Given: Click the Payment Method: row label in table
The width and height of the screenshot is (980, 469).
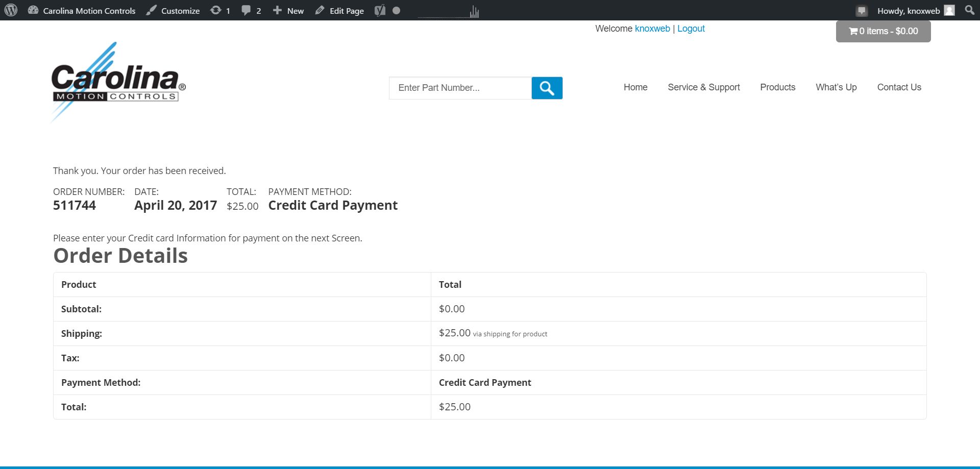Looking at the screenshot, I should pyautogui.click(x=101, y=382).
